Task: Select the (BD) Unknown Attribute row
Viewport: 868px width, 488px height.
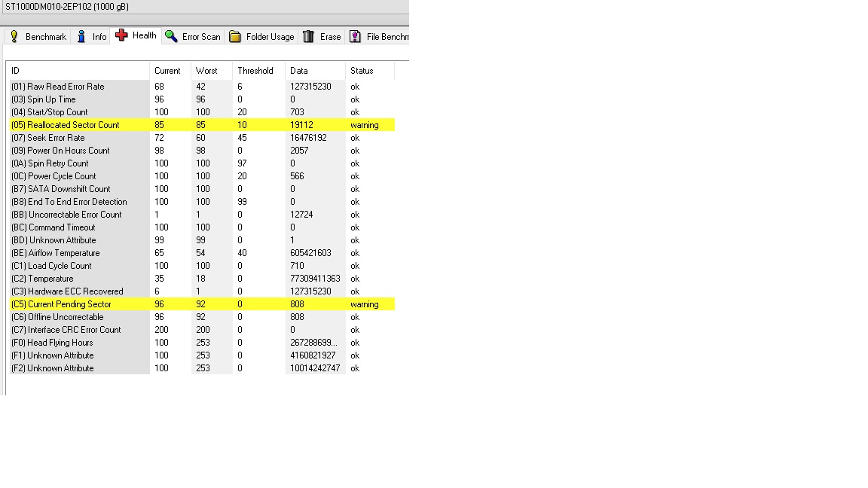Action: pos(202,240)
